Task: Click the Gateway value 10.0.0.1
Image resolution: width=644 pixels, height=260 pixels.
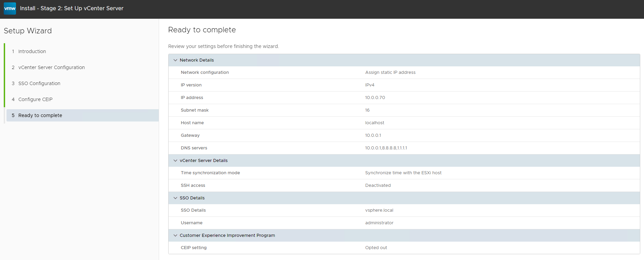Action: [373, 135]
